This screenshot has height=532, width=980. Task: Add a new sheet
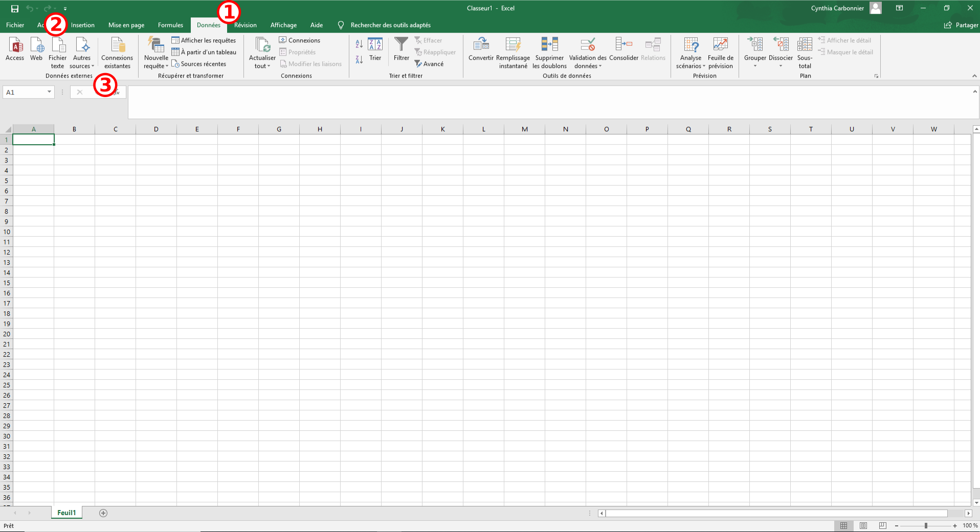click(x=103, y=513)
